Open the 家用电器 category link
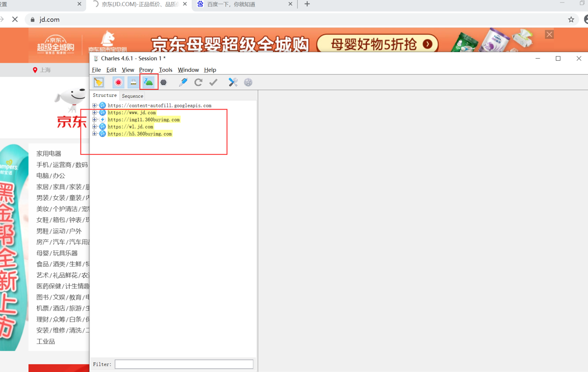The height and width of the screenshot is (372, 588). click(x=49, y=153)
